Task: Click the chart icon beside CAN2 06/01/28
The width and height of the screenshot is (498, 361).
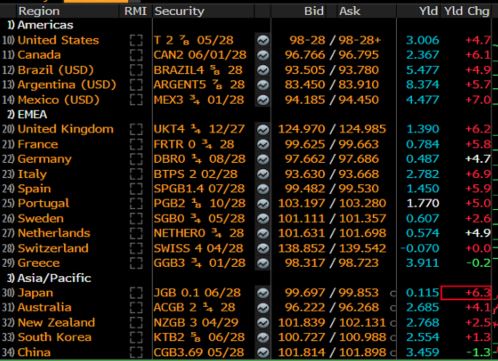Action: 263,55
